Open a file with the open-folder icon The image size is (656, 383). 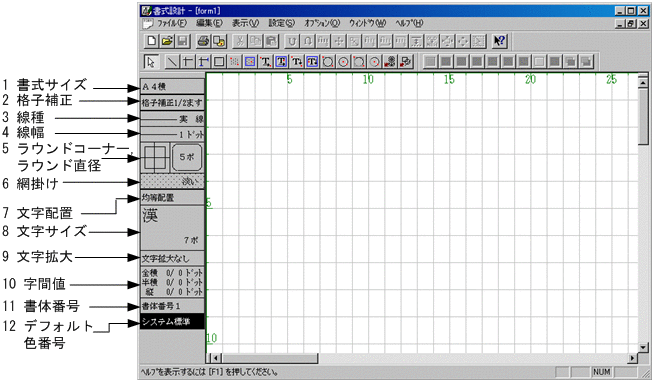[x=167, y=41]
